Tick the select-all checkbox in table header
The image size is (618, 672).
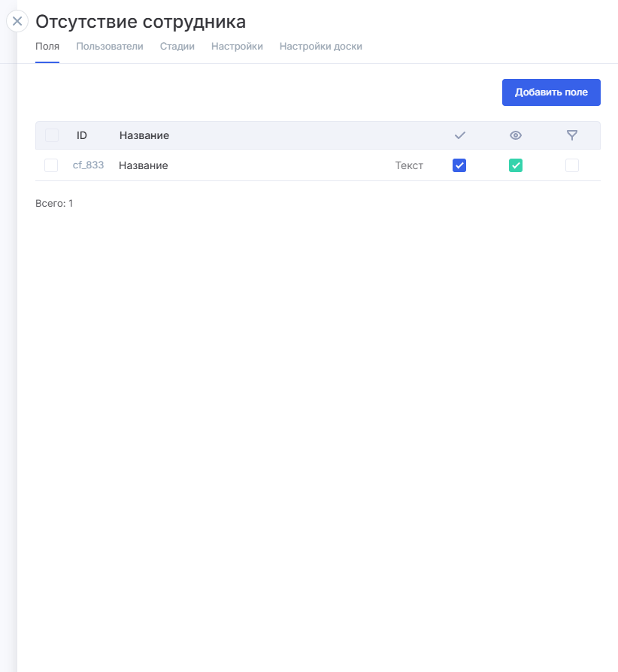pos(52,135)
